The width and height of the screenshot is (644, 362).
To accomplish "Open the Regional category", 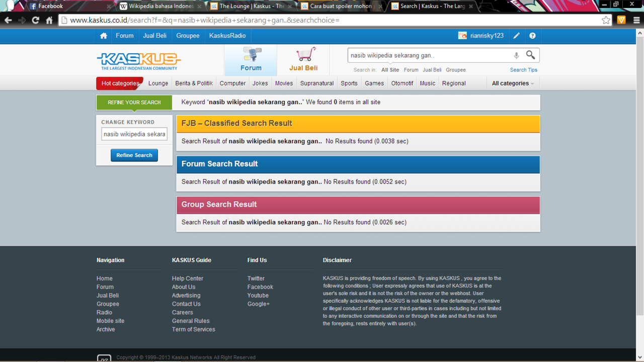I will (x=454, y=83).
